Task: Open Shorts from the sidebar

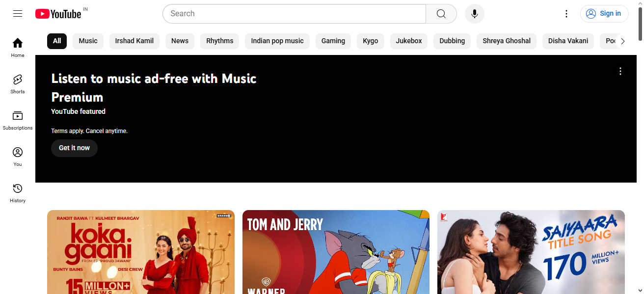Action: click(x=18, y=84)
